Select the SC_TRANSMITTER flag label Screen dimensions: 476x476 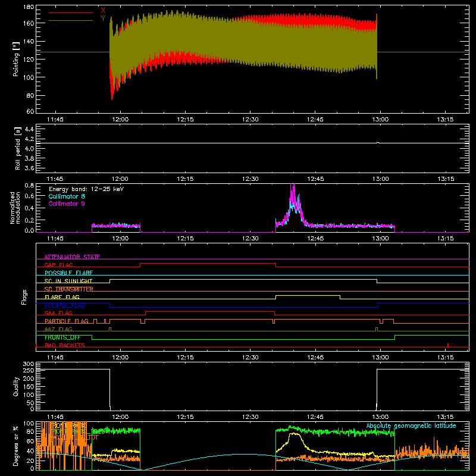pos(69,289)
